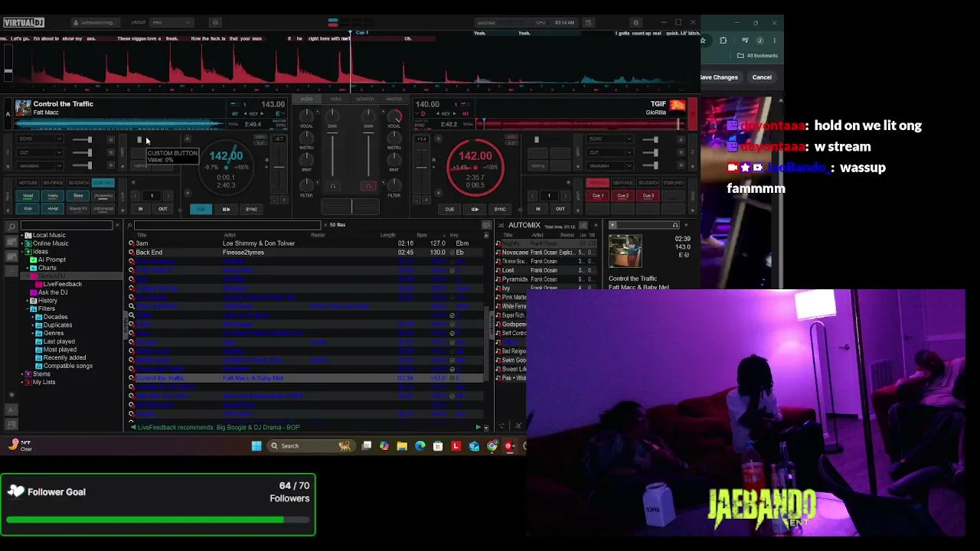Screen dimensions: 980x551
Task: Click the right deck CUE button
Action: point(449,209)
